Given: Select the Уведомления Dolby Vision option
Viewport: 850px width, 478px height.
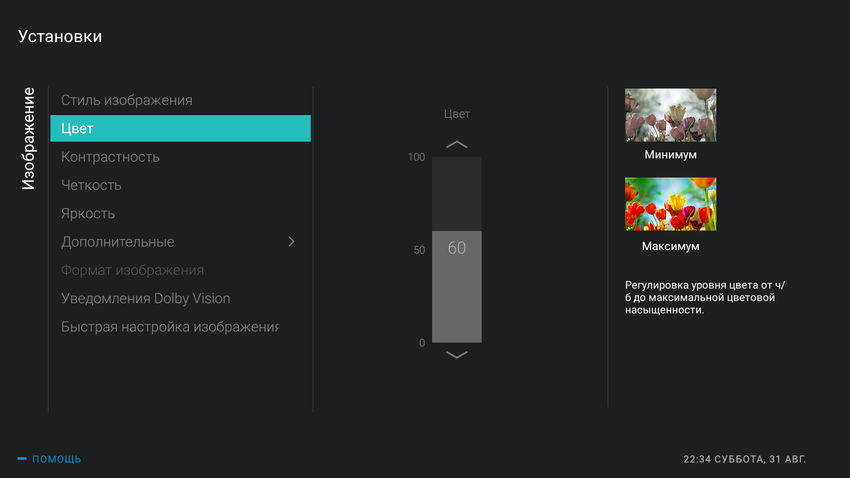Looking at the screenshot, I should click(145, 298).
